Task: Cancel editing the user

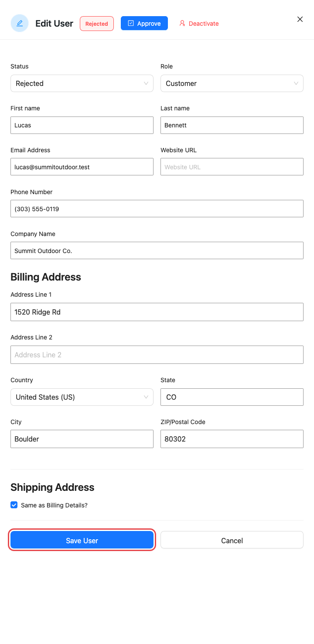Action: click(x=232, y=541)
